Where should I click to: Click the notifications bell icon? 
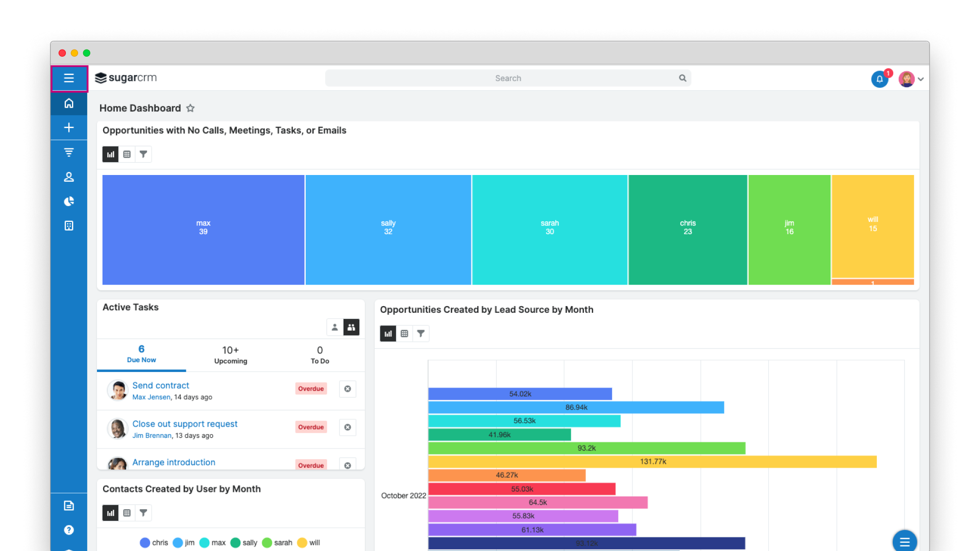[x=879, y=79]
